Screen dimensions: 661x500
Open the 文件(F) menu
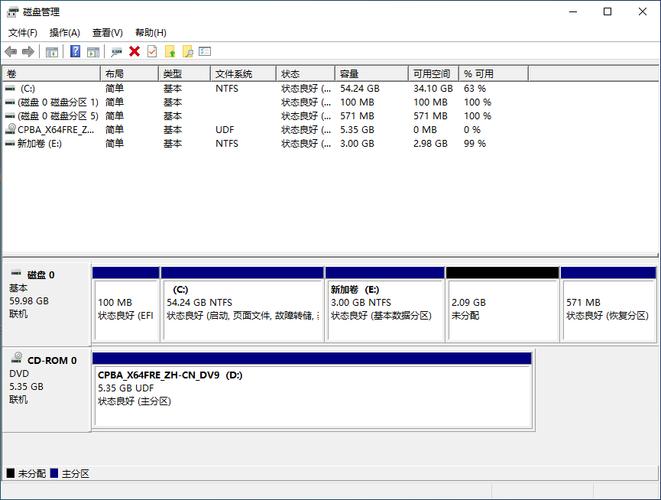pyautogui.click(x=23, y=32)
